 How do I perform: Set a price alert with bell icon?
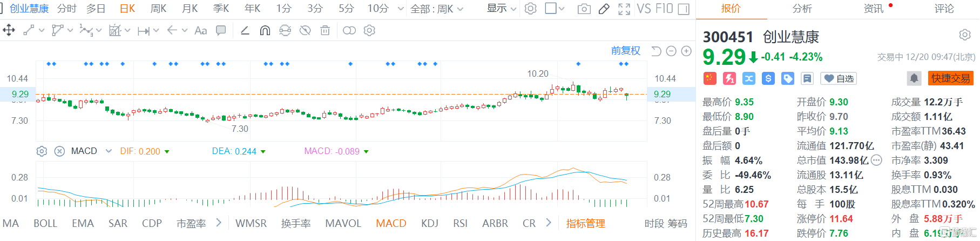click(x=914, y=78)
